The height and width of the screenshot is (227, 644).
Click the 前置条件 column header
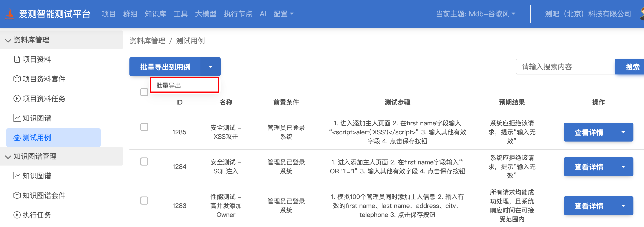(x=286, y=102)
